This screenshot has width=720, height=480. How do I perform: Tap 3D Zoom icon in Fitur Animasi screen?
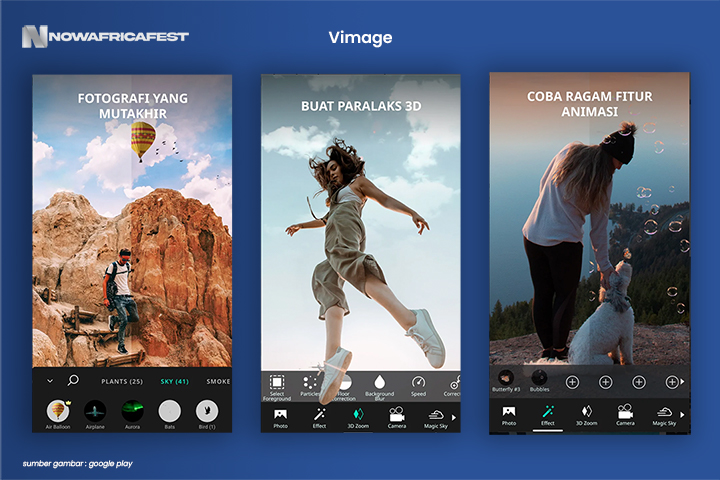[586, 411]
